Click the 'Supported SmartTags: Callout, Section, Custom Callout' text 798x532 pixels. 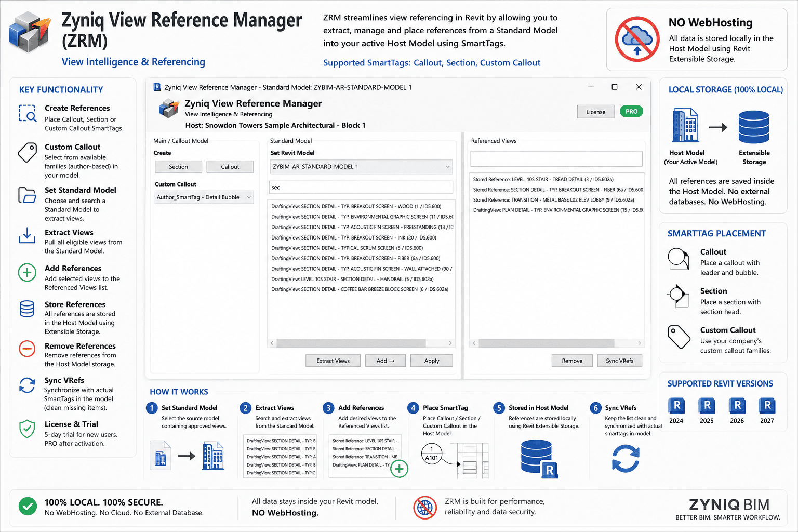tap(432, 63)
